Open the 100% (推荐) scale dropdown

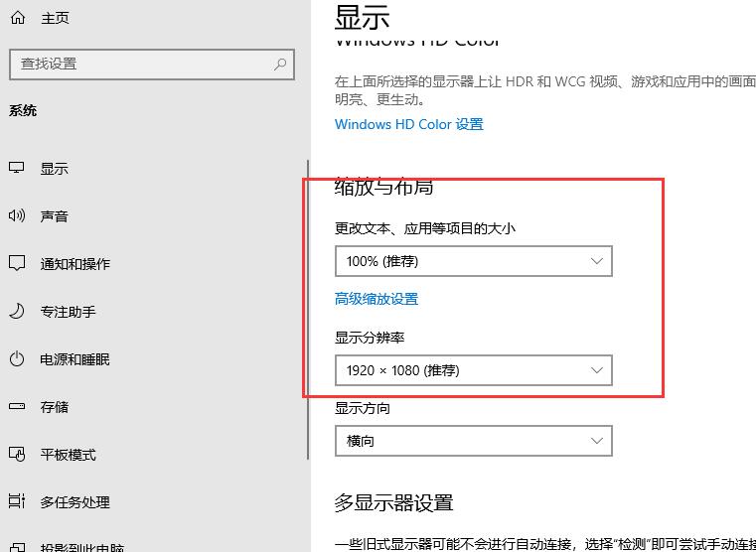click(x=474, y=261)
